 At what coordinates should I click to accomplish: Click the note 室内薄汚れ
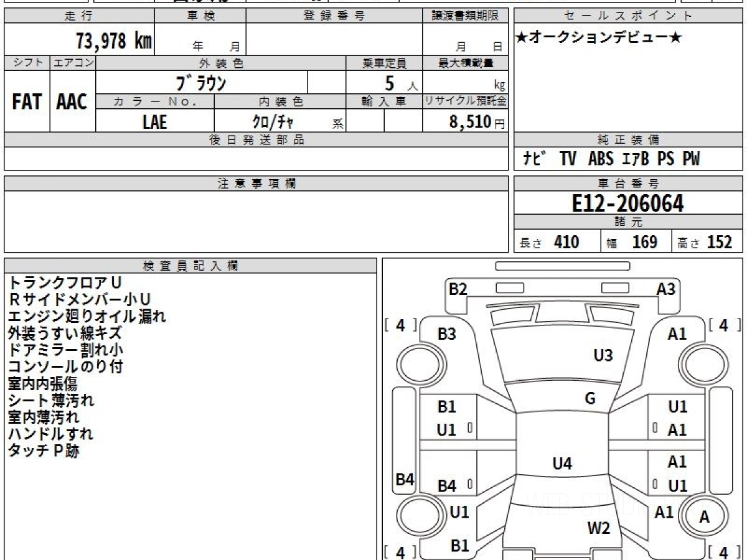[x=43, y=417]
